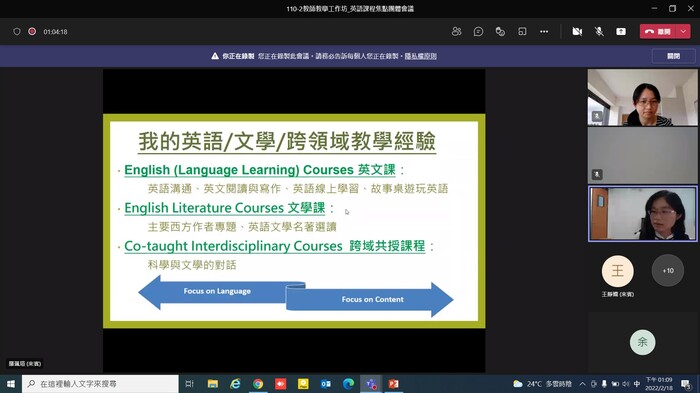Image resolution: width=700 pixels, height=393 pixels.
Task: Open the meeting chat icon
Action: pyautogui.click(x=478, y=32)
